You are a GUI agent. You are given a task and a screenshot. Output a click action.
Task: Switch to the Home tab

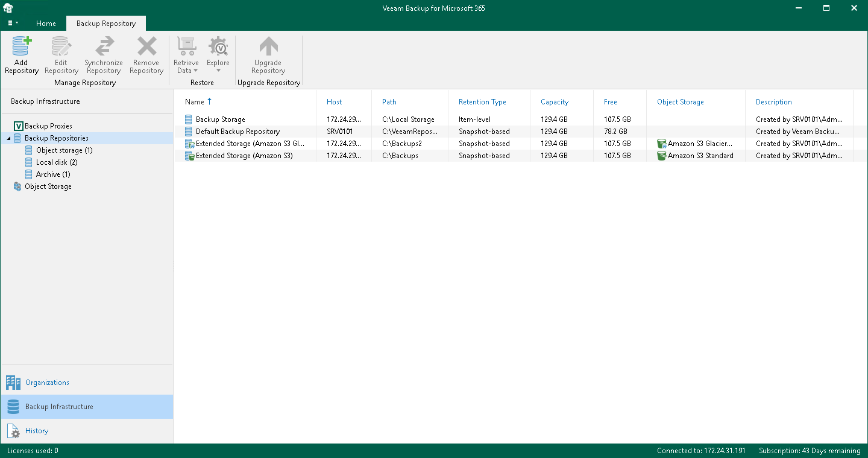coord(46,24)
